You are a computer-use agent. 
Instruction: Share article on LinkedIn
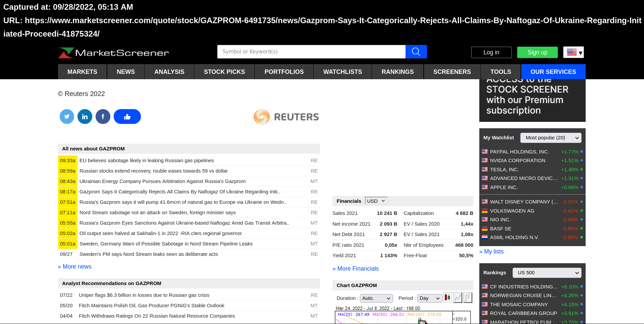[x=85, y=117]
